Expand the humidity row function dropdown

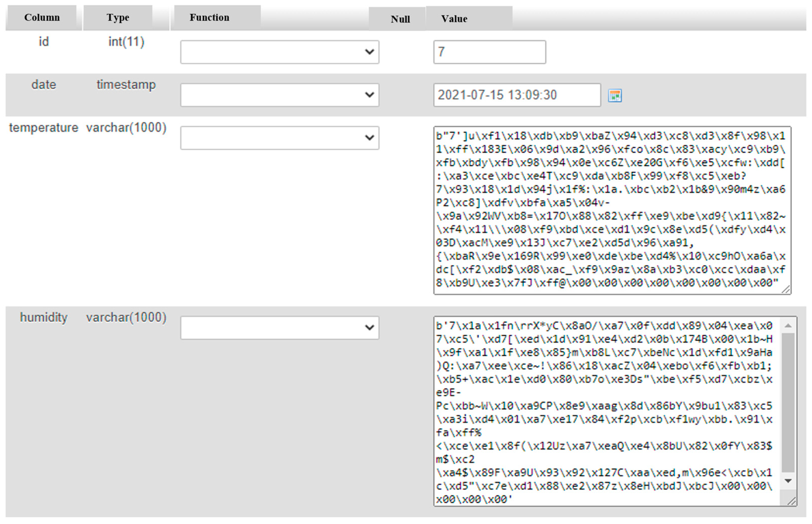(279, 328)
